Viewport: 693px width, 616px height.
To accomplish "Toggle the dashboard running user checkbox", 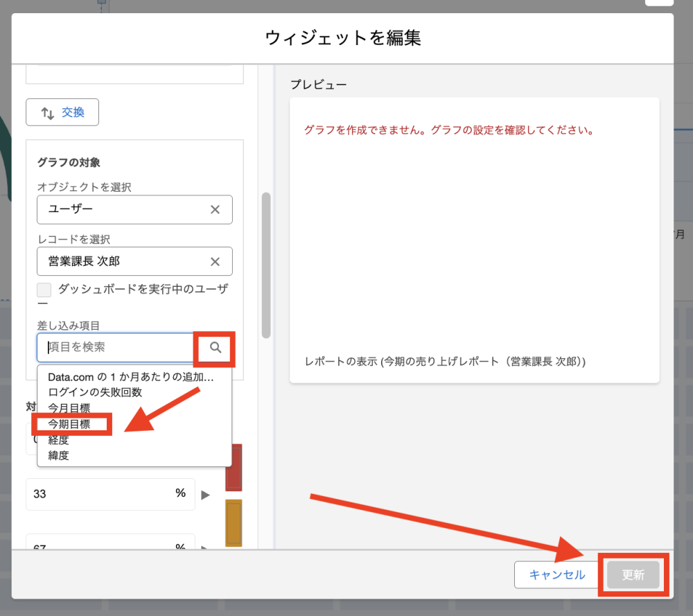I will 44,290.
